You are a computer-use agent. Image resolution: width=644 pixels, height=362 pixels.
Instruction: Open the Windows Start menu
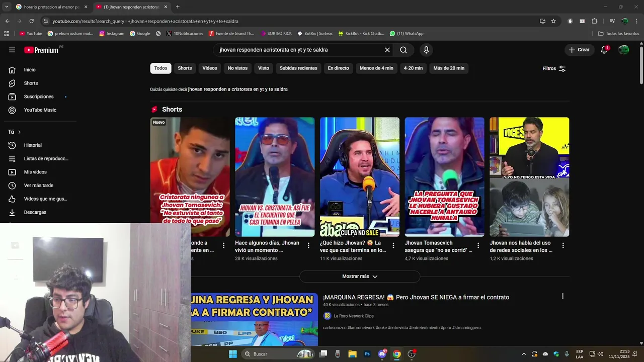[233, 354]
